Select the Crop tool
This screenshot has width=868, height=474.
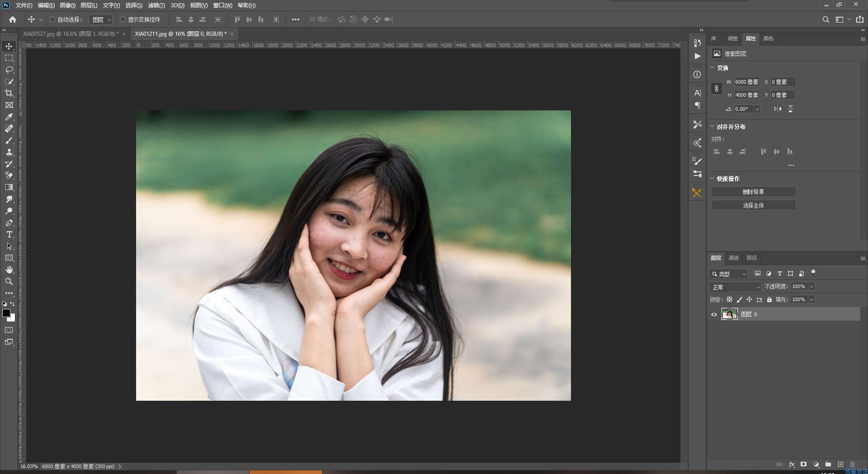(9, 93)
